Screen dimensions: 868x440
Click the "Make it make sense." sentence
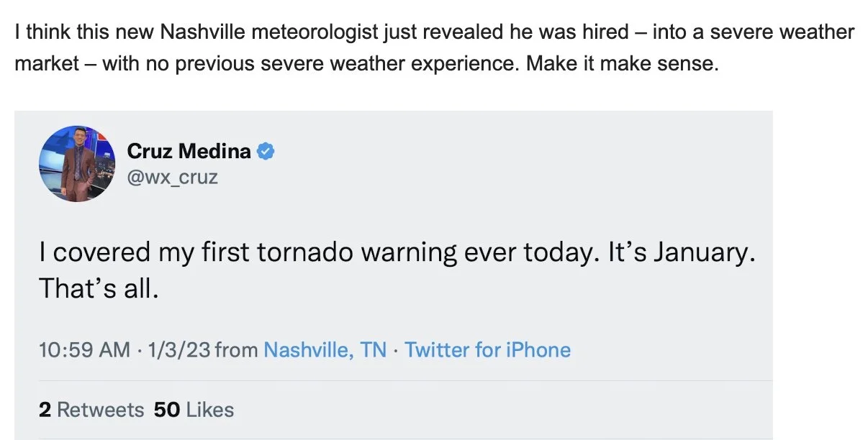pyautogui.click(x=623, y=63)
